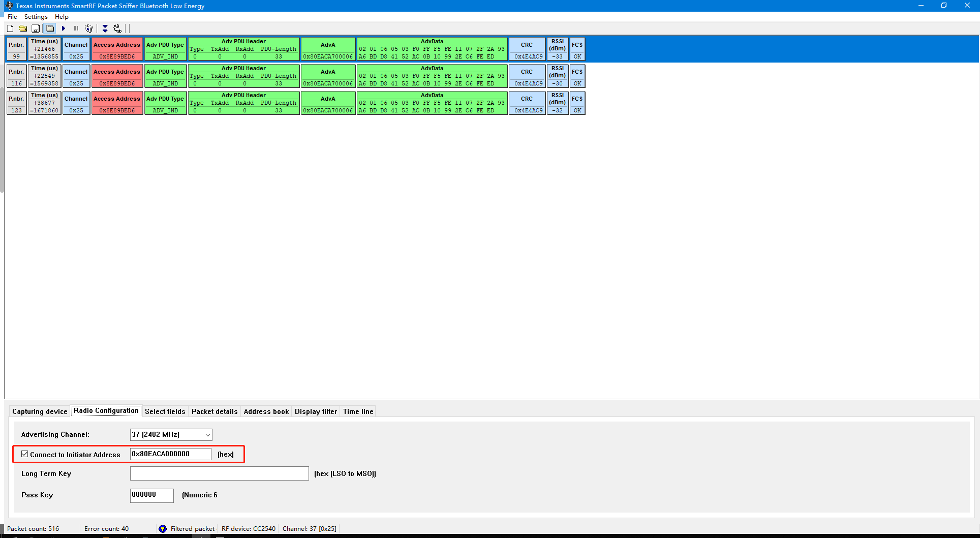Click the filtered packet status icon

tap(163, 528)
